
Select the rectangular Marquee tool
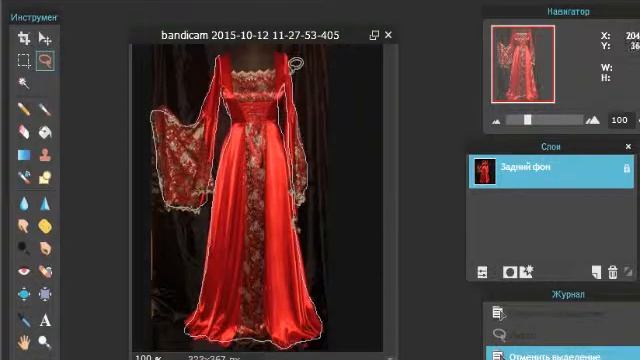click(x=24, y=61)
